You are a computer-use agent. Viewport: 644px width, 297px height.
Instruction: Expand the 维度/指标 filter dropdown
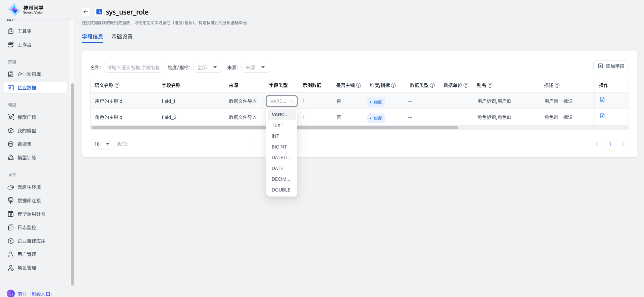(x=207, y=68)
